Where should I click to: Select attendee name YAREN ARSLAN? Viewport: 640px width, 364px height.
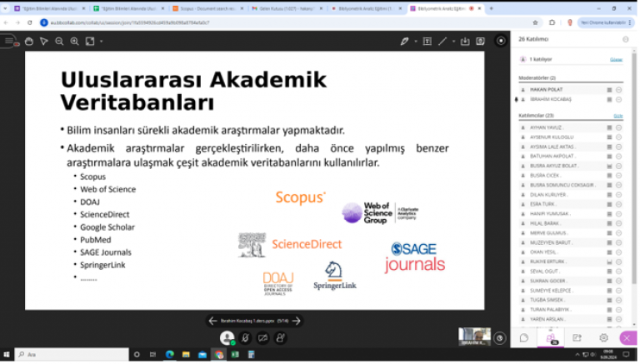[x=547, y=320]
